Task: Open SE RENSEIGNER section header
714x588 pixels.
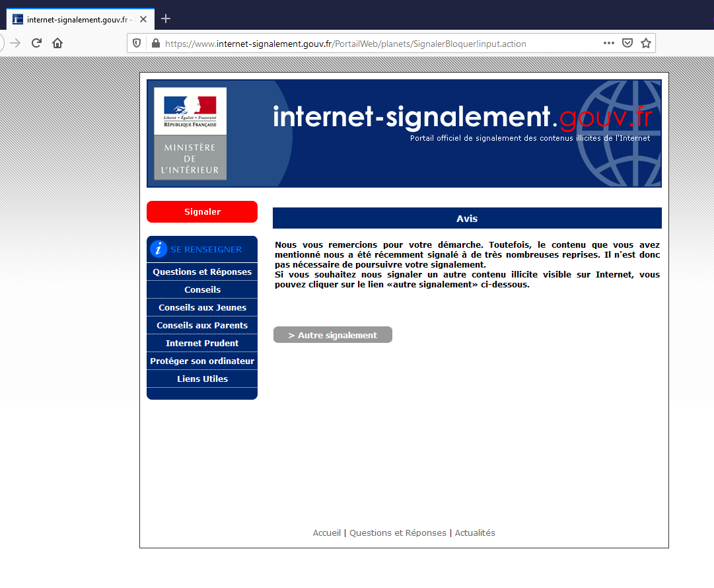Action: pos(202,249)
